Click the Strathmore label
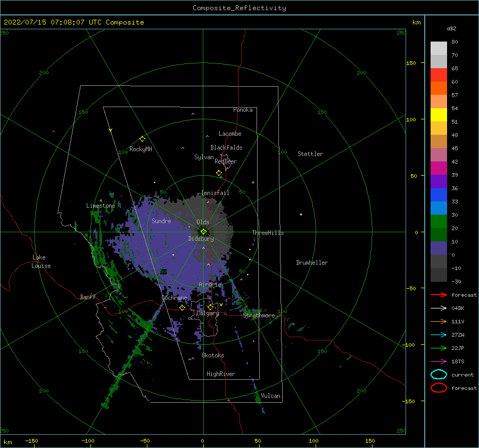The image size is (479, 448). coord(259,315)
